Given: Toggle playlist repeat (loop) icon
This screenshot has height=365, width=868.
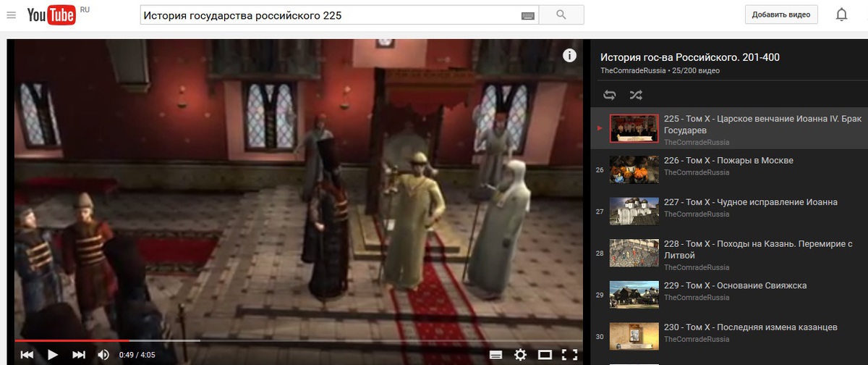Looking at the screenshot, I should (610, 95).
